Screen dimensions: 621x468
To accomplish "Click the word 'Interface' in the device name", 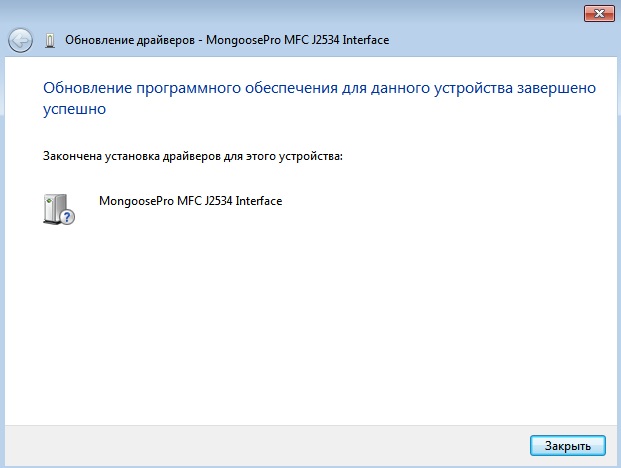I will 258,200.
